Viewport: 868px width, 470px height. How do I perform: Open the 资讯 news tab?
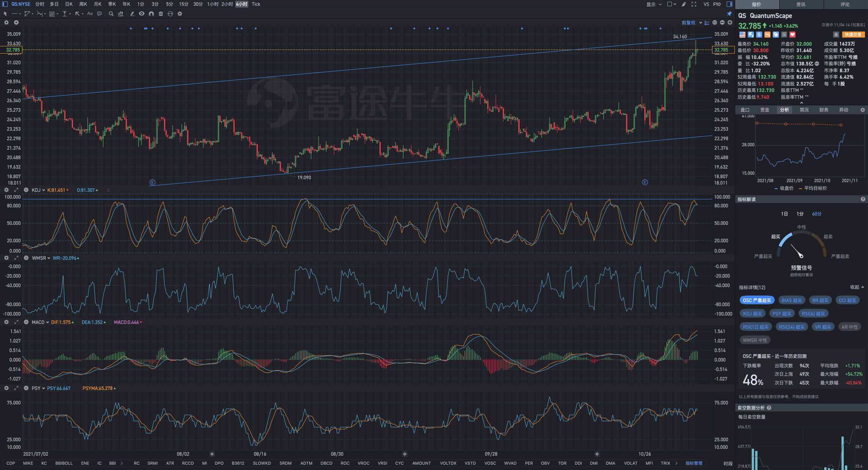point(801,4)
